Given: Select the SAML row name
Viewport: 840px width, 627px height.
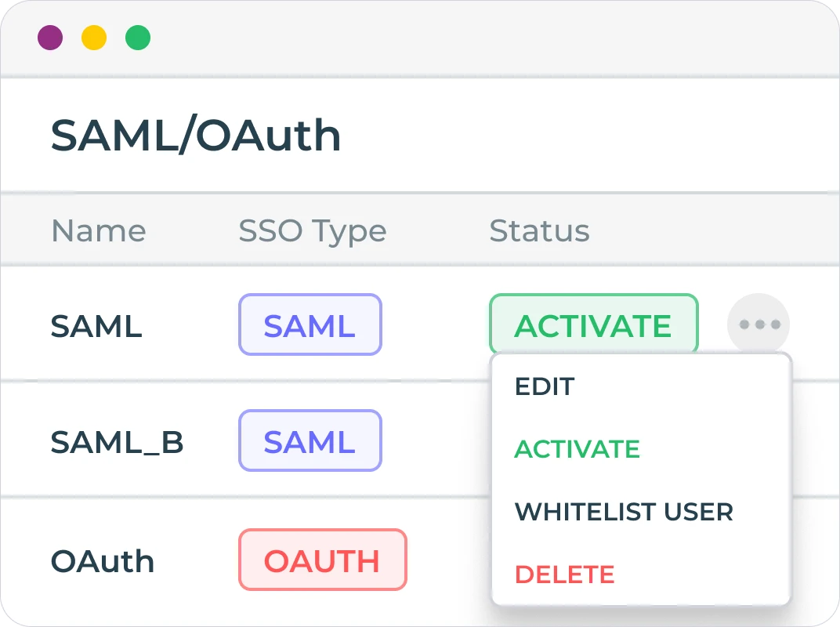Looking at the screenshot, I should click(x=96, y=326).
